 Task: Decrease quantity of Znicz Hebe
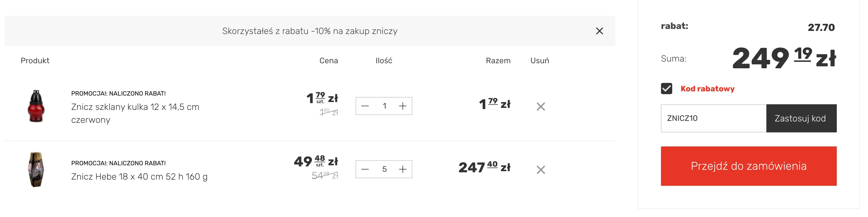click(x=365, y=169)
